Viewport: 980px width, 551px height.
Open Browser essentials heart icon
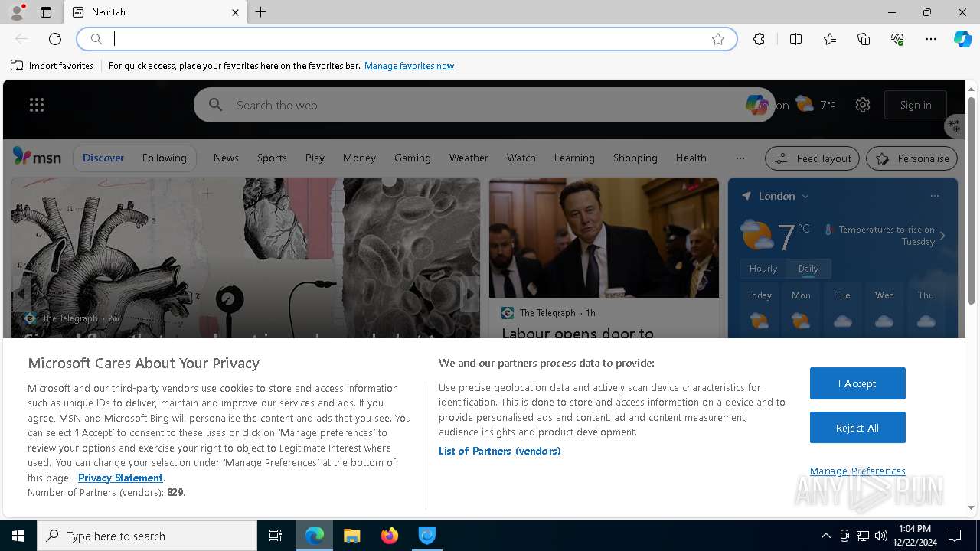897,39
